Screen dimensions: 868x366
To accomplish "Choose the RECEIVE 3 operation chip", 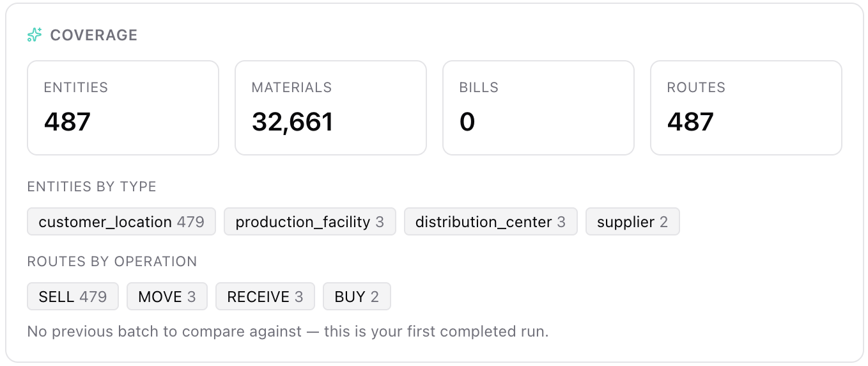I will [265, 296].
